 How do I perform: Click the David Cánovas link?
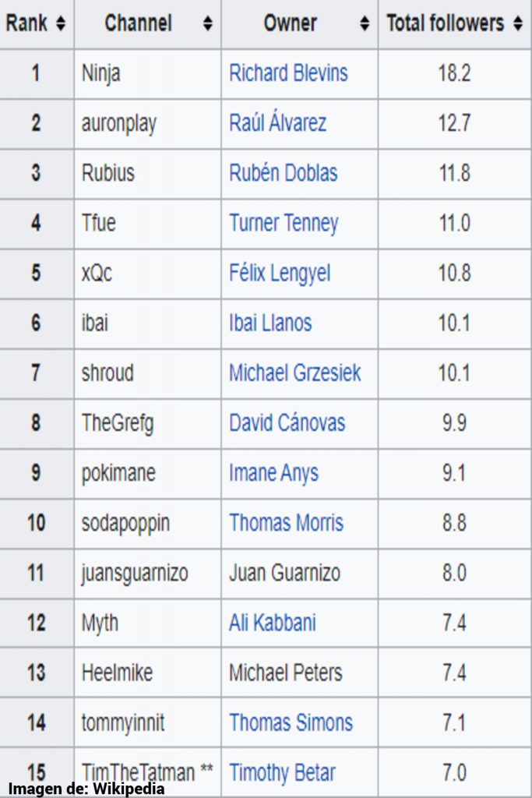click(x=287, y=423)
